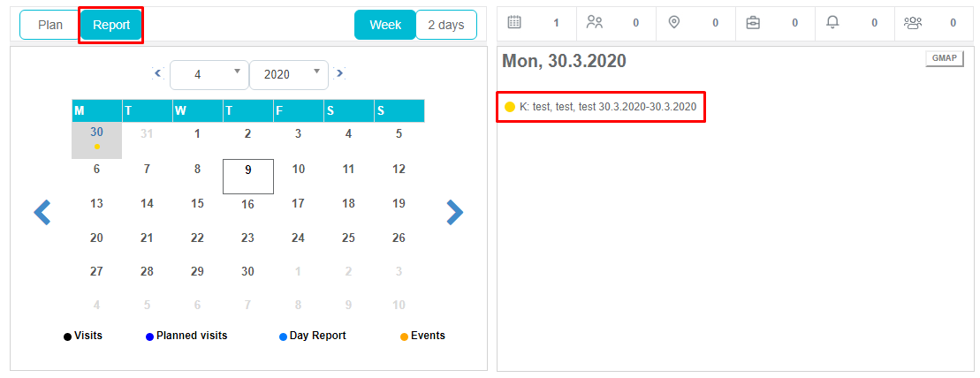
Task: Click the three-person group icon
Action: [x=913, y=23]
